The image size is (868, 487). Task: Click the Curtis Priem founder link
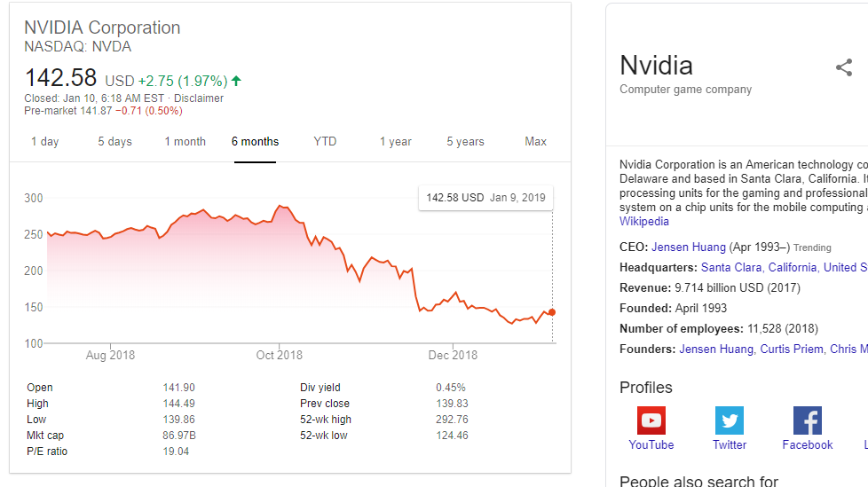(792, 350)
